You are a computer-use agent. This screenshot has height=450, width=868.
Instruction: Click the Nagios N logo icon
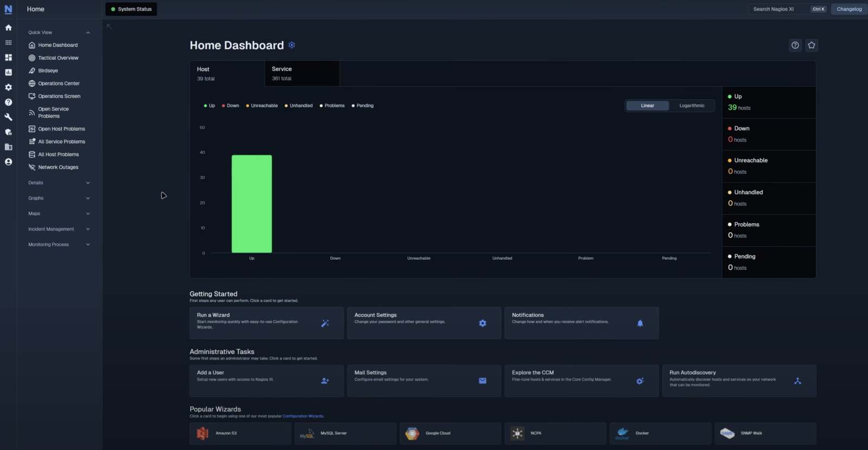pyautogui.click(x=8, y=9)
